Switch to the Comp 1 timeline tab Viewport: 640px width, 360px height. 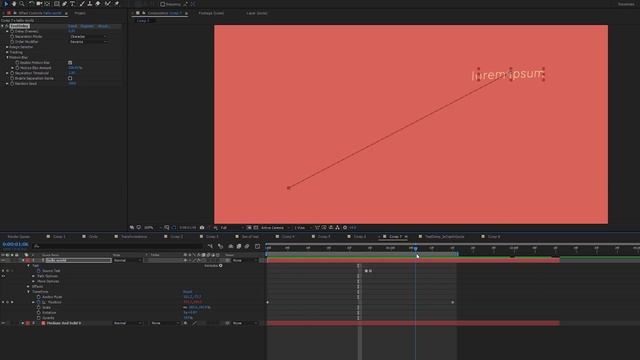coord(59,237)
